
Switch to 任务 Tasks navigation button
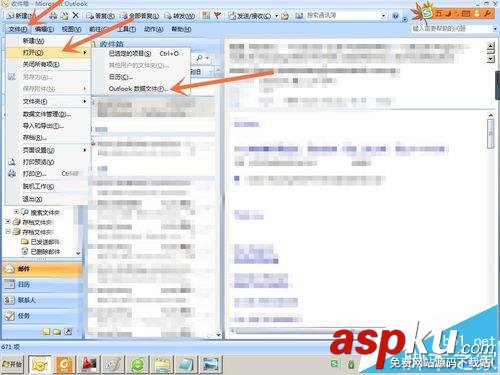coord(42,316)
